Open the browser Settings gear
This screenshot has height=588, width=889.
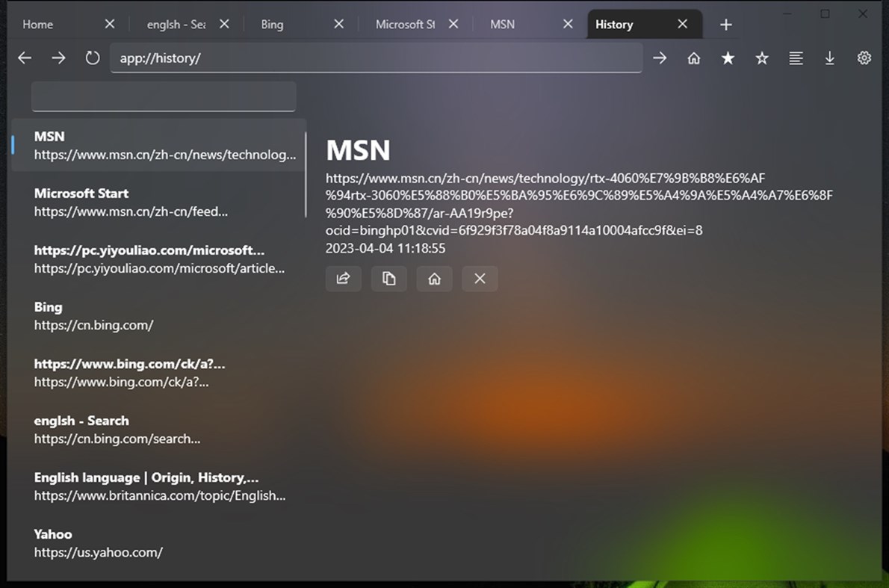click(x=864, y=58)
